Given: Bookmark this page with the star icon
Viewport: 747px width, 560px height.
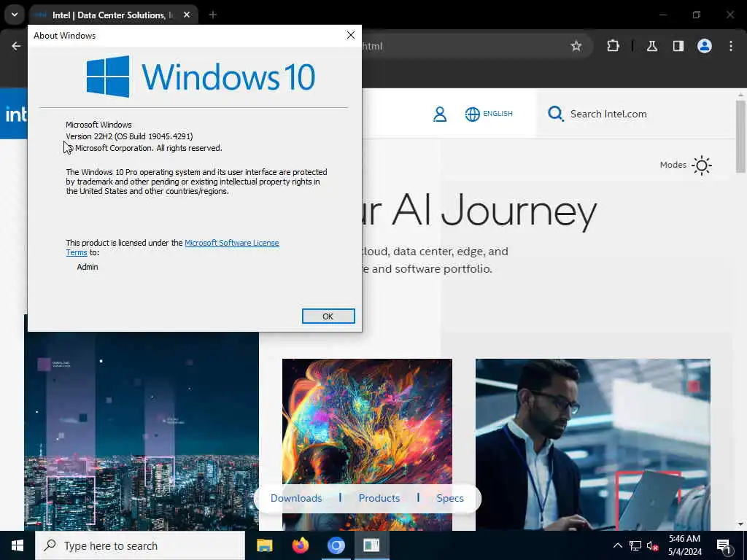Looking at the screenshot, I should coord(576,46).
